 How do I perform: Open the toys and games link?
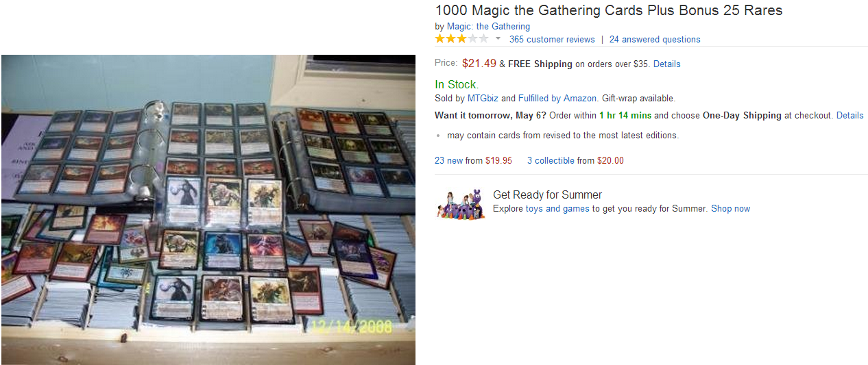pyautogui.click(x=557, y=209)
